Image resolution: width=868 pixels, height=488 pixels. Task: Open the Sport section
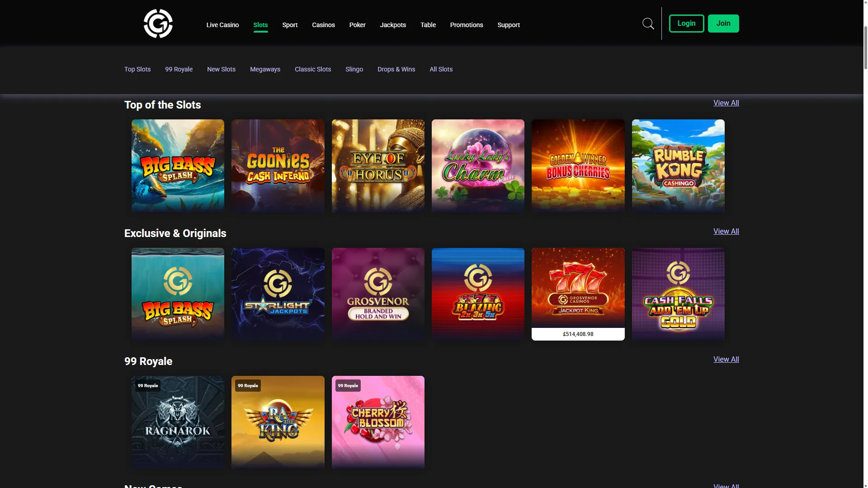coord(290,25)
